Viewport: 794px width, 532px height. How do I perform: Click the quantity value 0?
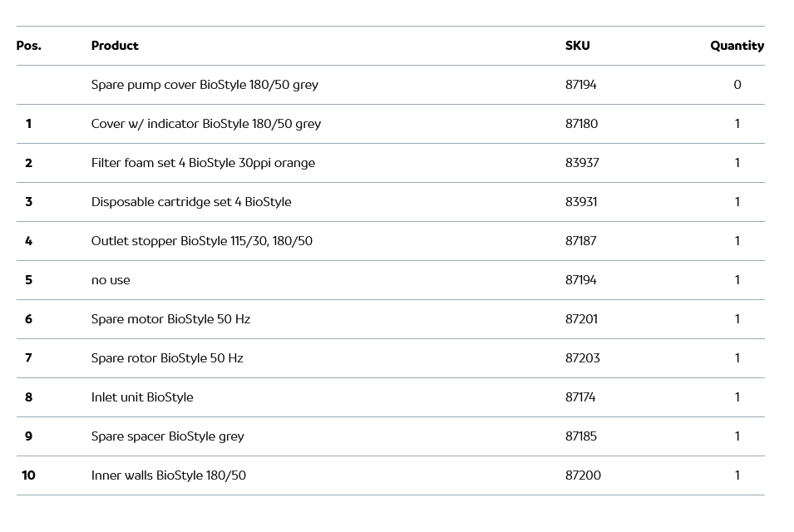pyautogui.click(x=737, y=85)
